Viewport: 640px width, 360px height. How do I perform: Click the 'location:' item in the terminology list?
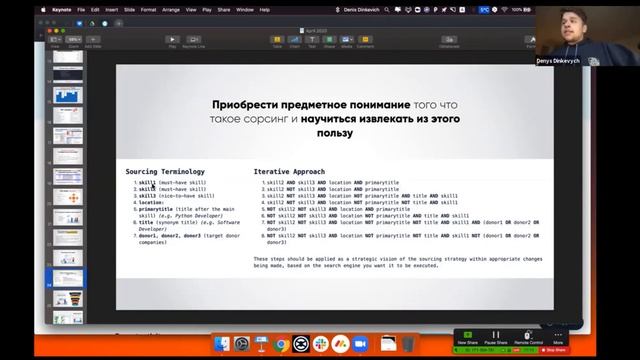pyautogui.click(x=151, y=202)
